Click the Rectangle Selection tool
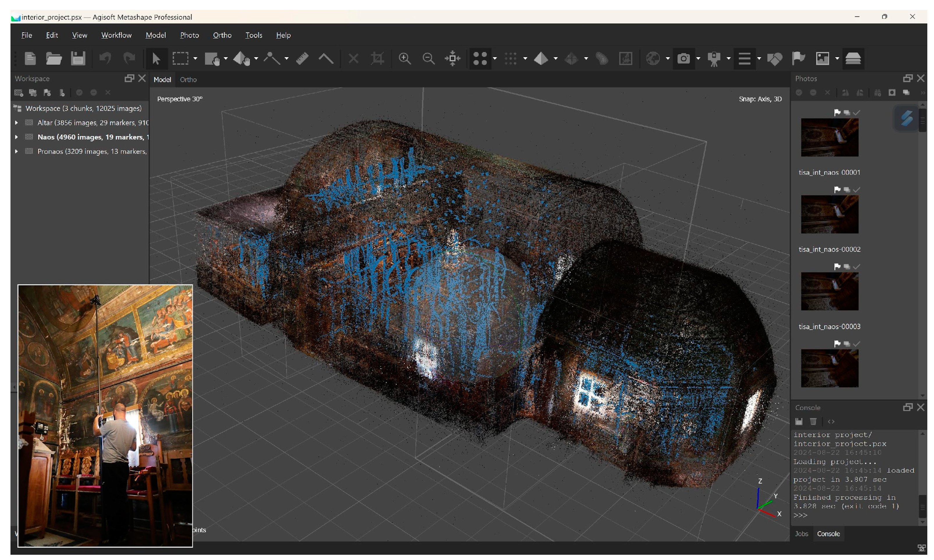The width and height of the screenshot is (934, 560). pyautogui.click(x=180, y=59)
